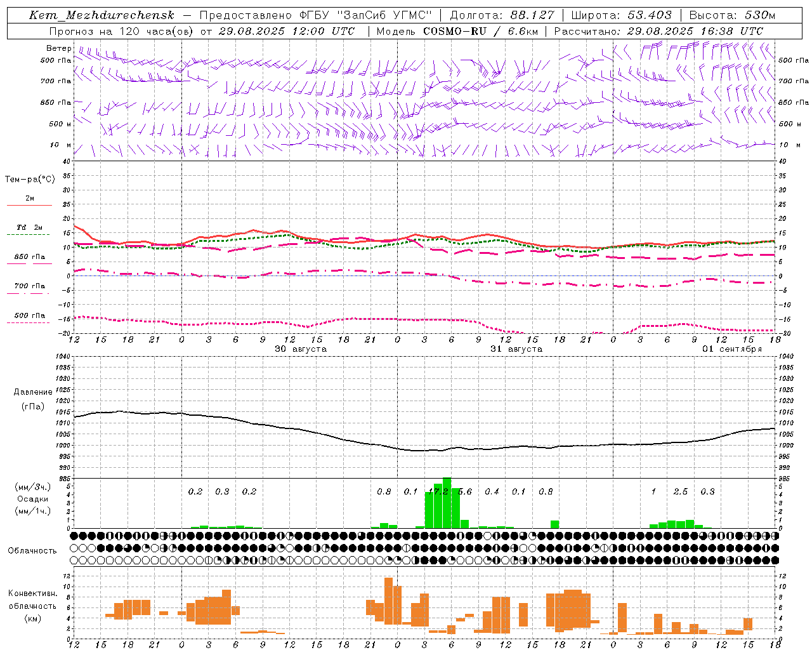The width and height of the screenshot is (812, 650).
Task: Select the "Долгота: 88.127" longitude value
Action: 502,15
